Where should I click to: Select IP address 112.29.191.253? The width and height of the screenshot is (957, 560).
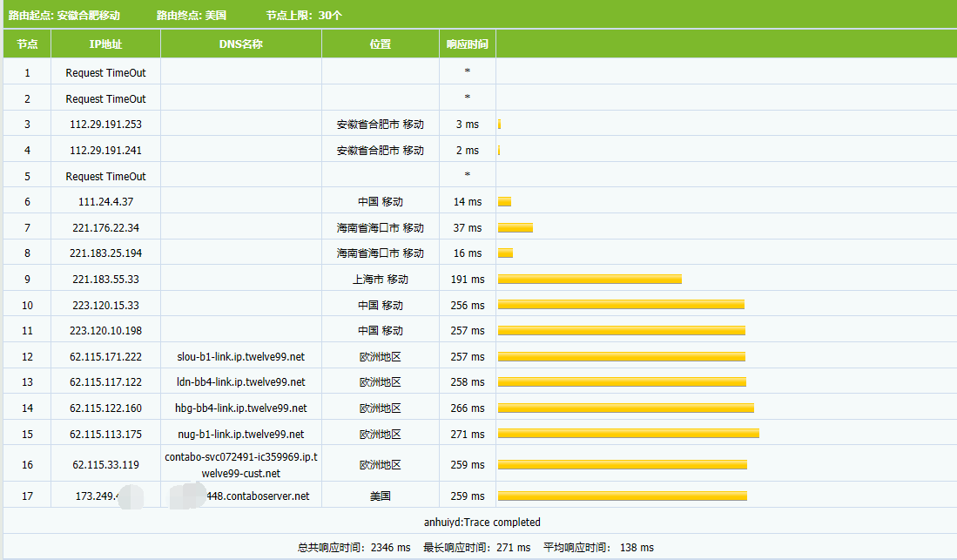coord(105,125)
